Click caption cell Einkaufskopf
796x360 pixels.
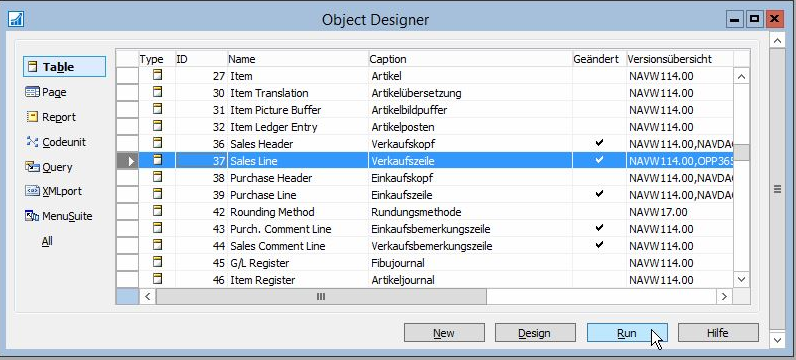coord(471,178)
